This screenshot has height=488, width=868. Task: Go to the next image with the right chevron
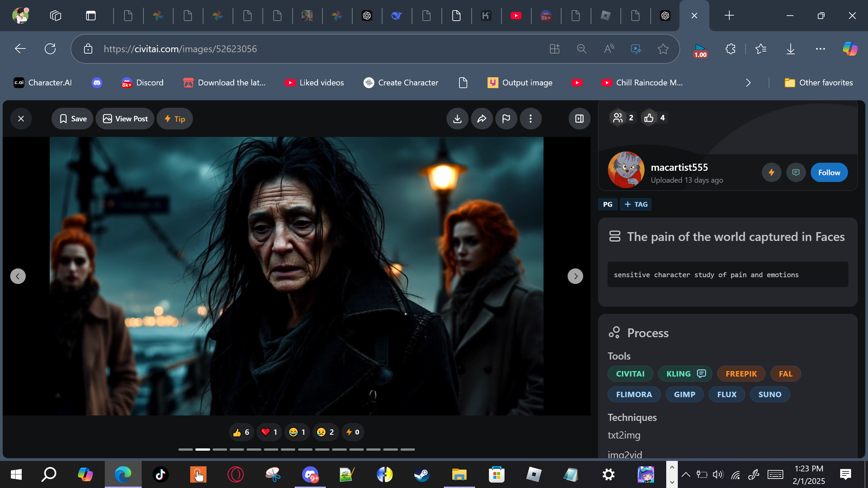[x=575, y=276]
